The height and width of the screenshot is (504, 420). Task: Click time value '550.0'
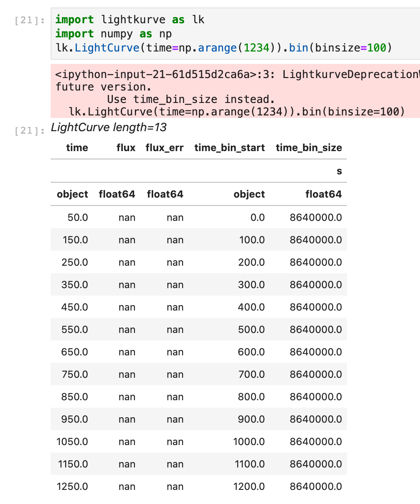(x=75, y=330)
